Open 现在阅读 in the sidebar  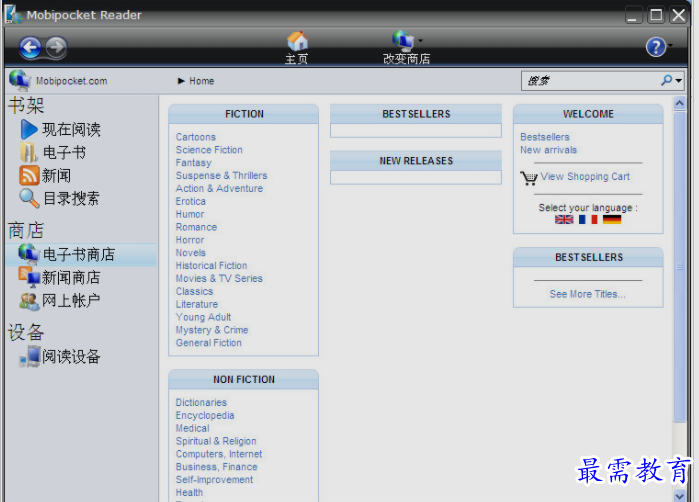(x=71, y=130)
